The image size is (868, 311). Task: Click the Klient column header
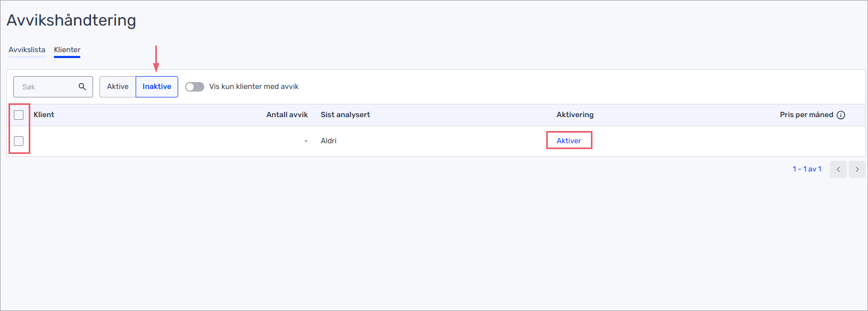point(44,114)
